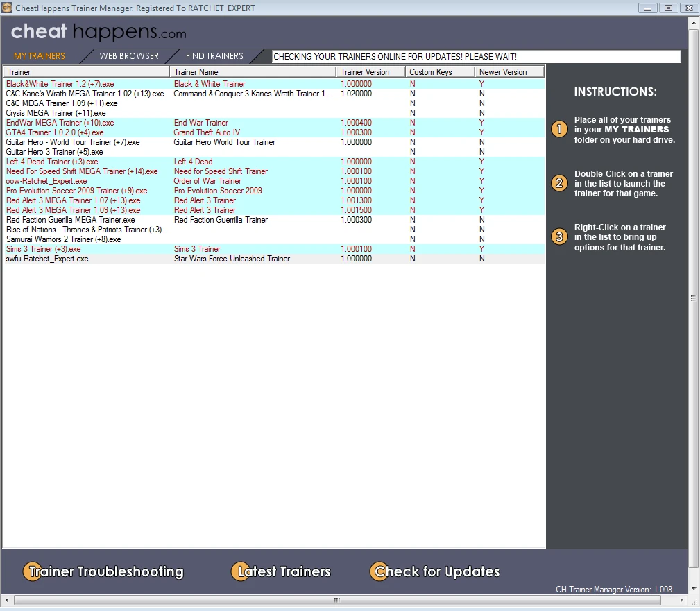This screenshot has height=611, width=700.
Task: Click the Check for Updates circle icon
Action: (380, 571)
